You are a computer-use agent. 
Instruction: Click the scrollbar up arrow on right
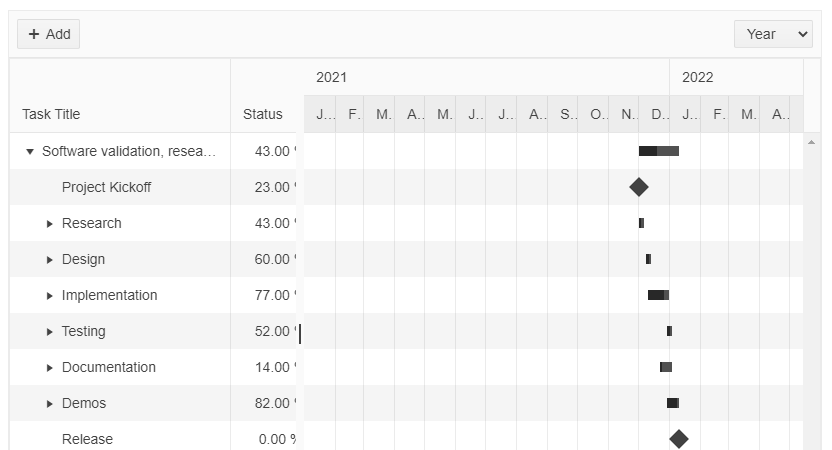[811, 143]
